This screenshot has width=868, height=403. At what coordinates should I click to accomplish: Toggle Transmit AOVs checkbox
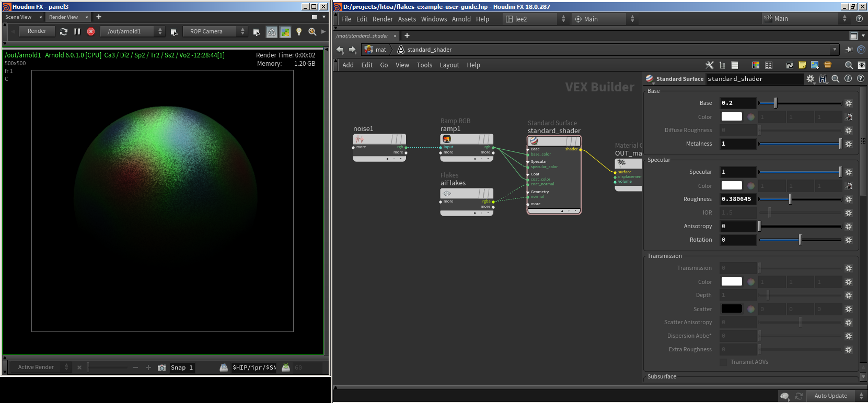(x=723, y=362)
